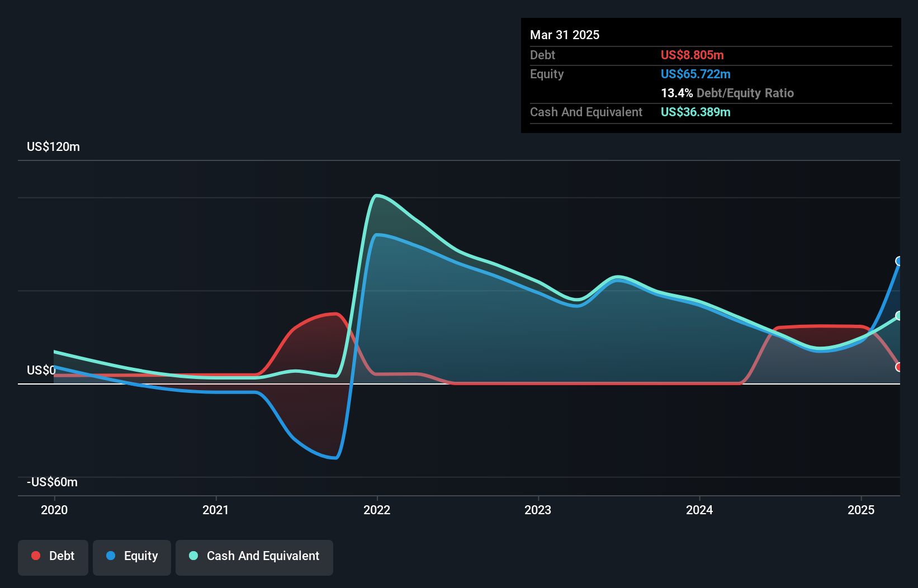This screenshot has height=588, width=918.
Task: Click the 2020 x-axis label
Action: coord(54,510)
